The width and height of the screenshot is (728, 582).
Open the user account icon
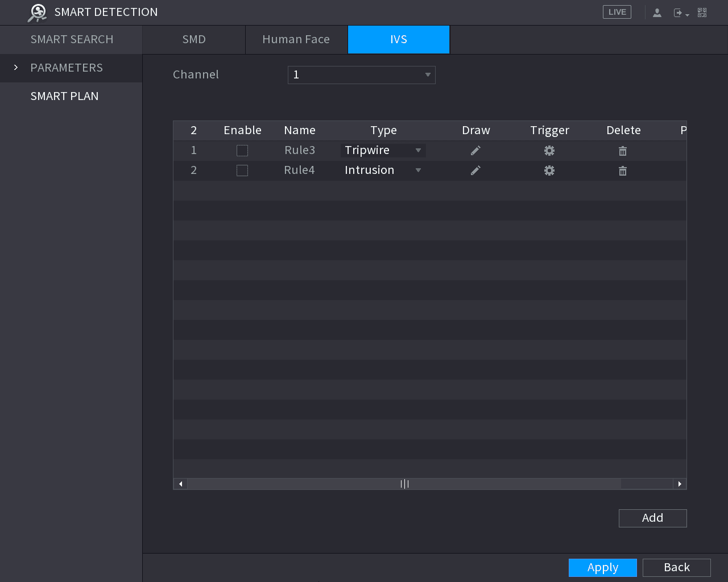click(657, 13)
